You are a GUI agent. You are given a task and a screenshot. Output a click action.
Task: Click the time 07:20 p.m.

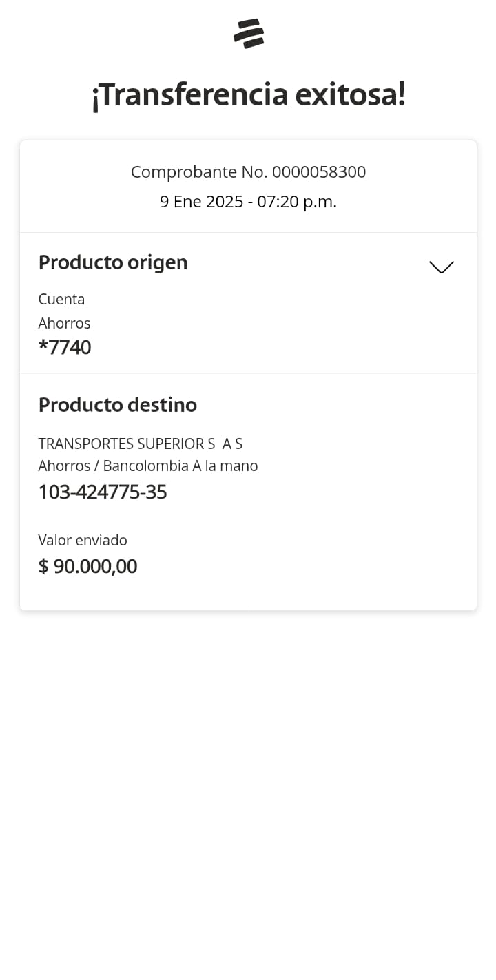pyautogui.click(x=297, y=202)
